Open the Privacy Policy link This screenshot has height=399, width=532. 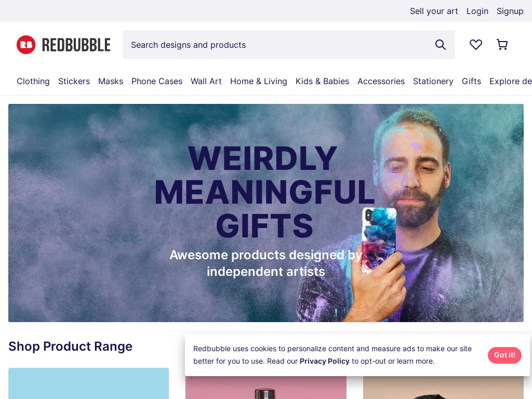click(x=324, y=362)
